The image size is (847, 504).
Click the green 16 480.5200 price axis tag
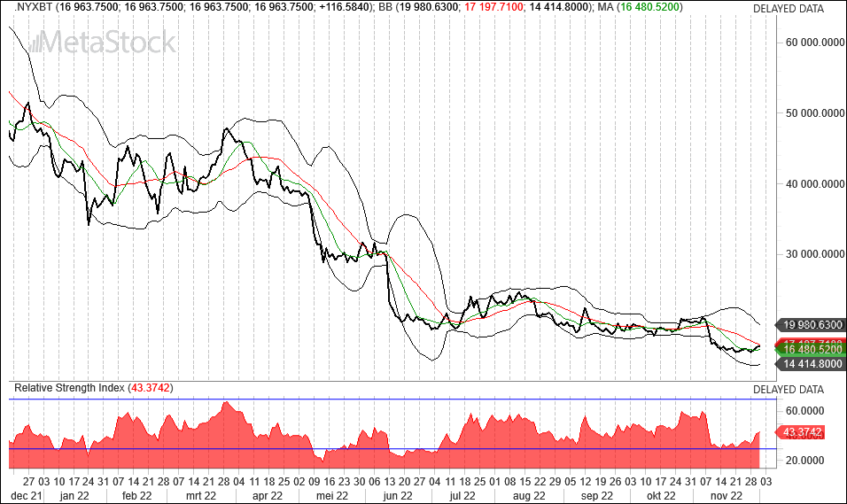click(x=811, y=350)
